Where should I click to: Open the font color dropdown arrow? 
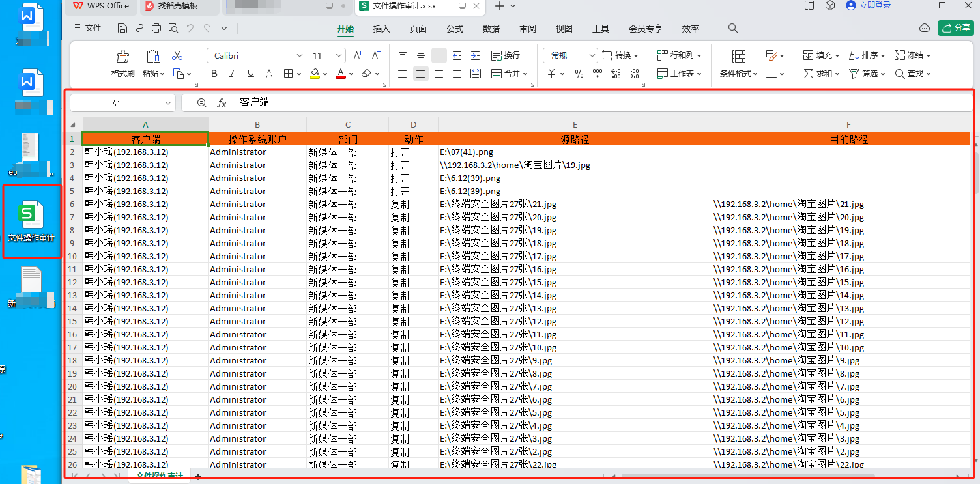tap(351, 74)
